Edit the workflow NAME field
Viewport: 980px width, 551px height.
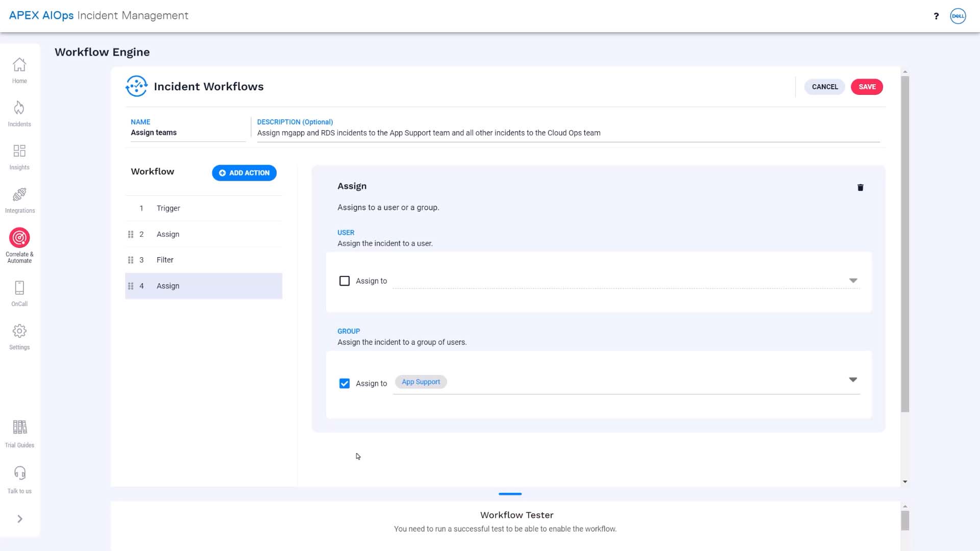tap(188, 133)
